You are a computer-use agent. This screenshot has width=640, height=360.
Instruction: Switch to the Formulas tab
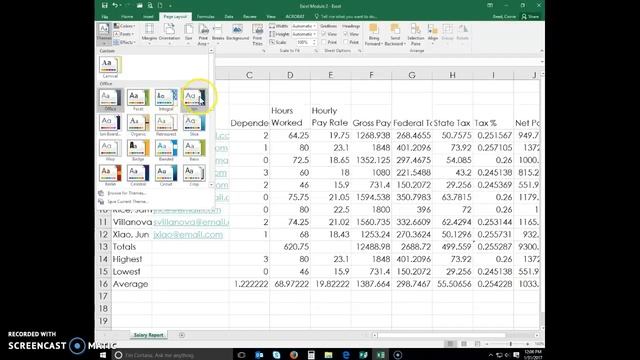click(x=205, y=17)
